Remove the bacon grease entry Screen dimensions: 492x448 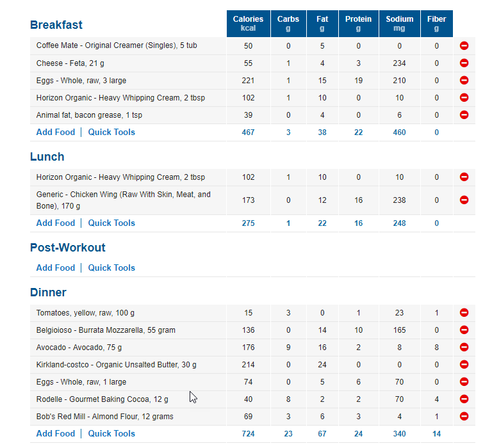(x=464, y=115)
